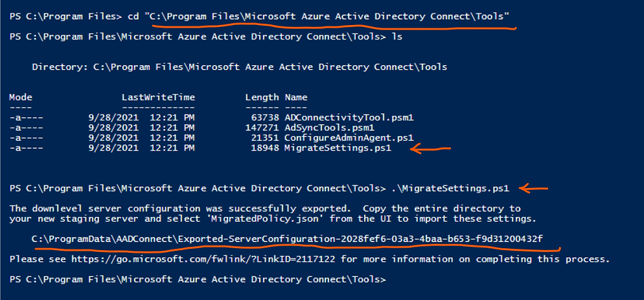Click the orange arrow beside MigrateSettings.ps1 listing
The width and height of the screenshot is (644, 300).
431,149
